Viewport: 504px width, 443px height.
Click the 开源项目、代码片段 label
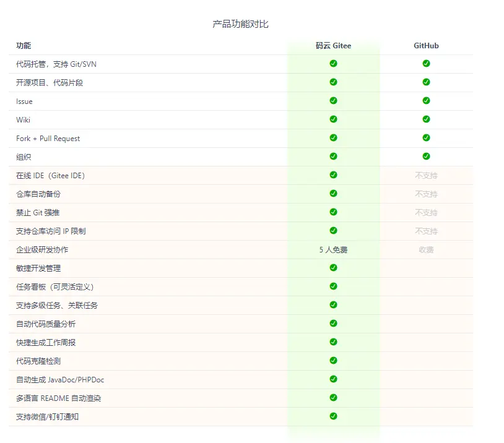(50, 83)
